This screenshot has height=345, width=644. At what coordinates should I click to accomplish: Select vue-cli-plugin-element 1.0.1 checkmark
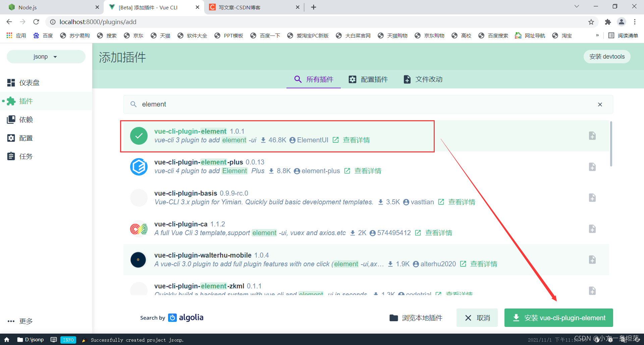[x=139, y=136]
